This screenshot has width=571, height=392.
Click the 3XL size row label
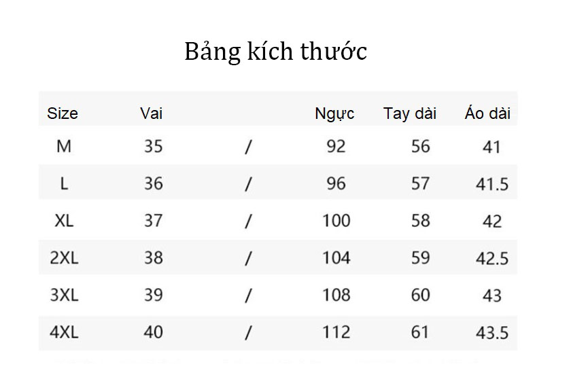coord(64,295)
